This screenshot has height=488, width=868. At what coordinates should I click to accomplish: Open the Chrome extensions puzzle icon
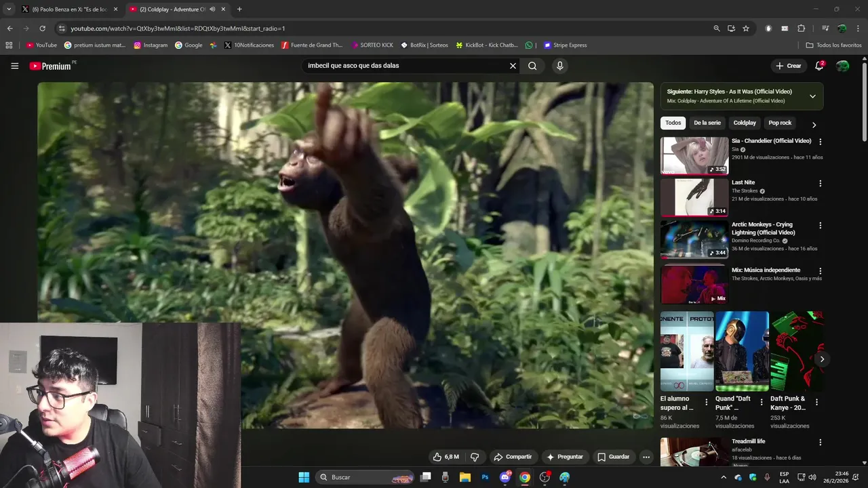(802, 28)
